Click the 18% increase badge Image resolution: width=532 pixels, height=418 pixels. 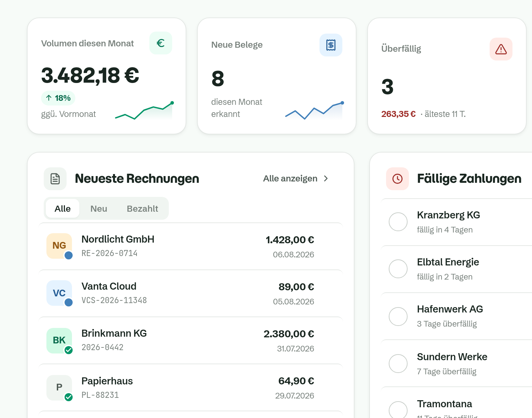[58, 98]
